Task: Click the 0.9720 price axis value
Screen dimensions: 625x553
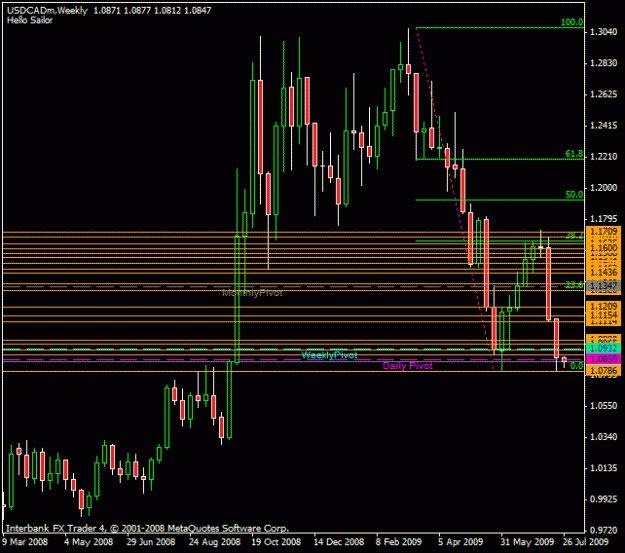Action: (603, 530)
